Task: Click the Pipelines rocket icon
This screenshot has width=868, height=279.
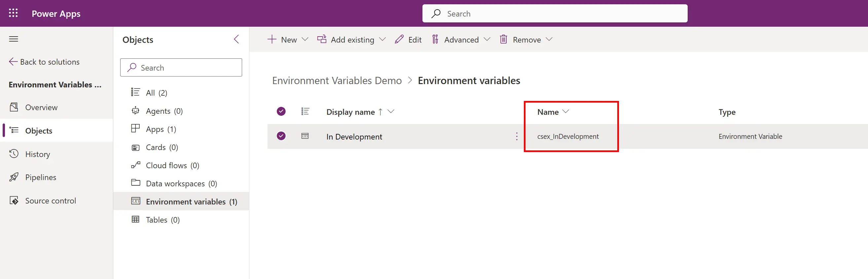Action: coord(14,177)
